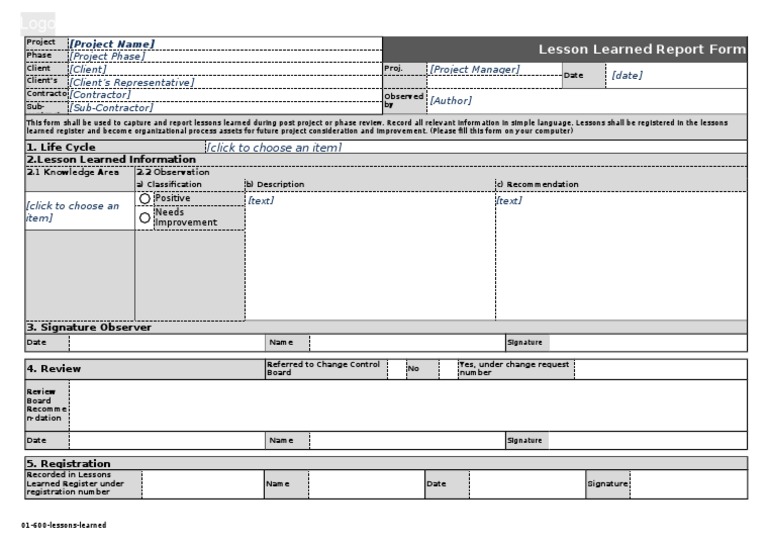Click the Description [text] field
The height and width of the screenshot is (543, 768).
[370, 256]
